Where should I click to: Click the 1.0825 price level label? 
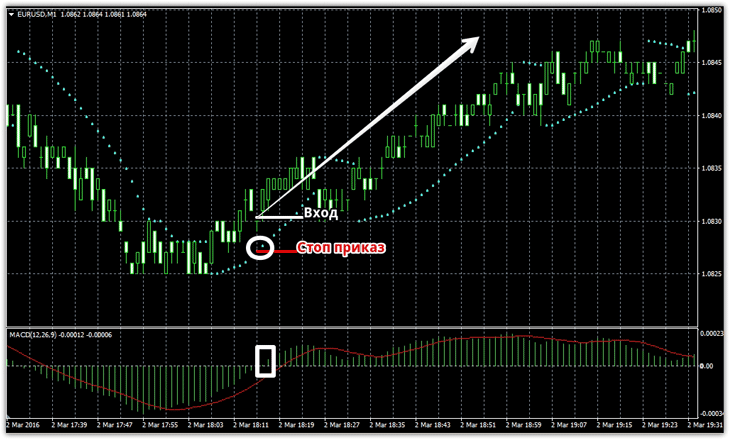pyautogui.click(x=711, y=273)
